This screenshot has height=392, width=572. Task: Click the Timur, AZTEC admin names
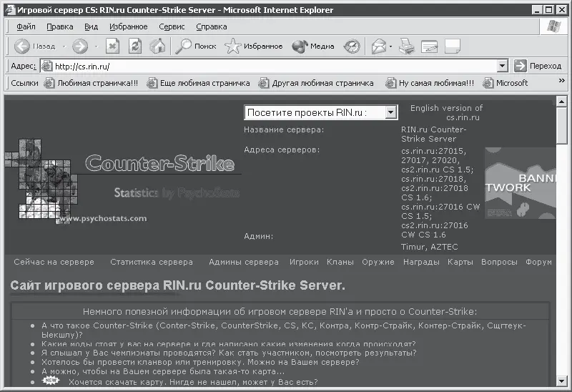(430, 247)
